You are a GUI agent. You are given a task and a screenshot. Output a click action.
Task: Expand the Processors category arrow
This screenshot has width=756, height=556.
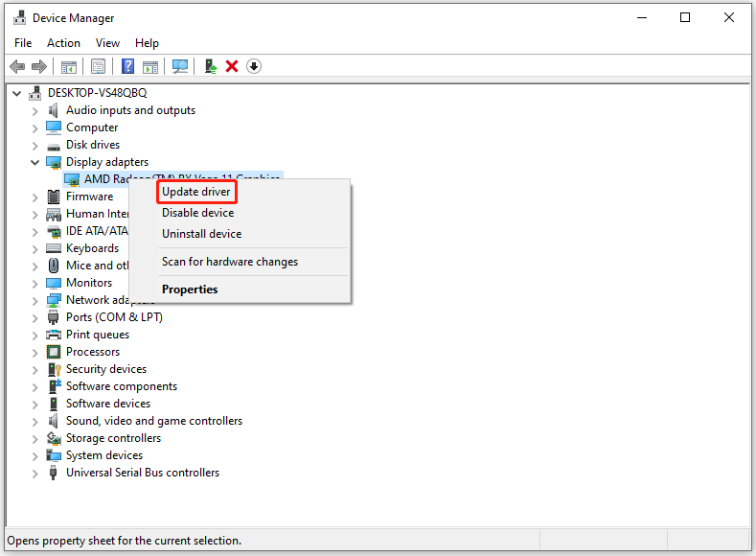[35, 352]
